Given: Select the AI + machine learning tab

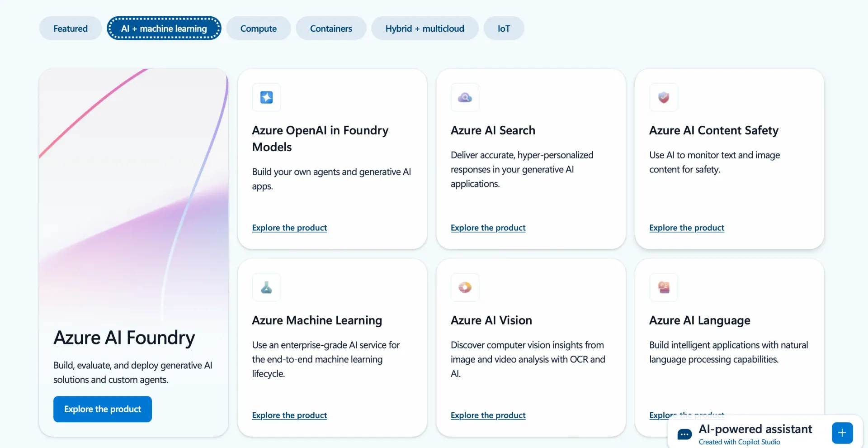Looking at the screenshot, I should (x=164, y=28).
